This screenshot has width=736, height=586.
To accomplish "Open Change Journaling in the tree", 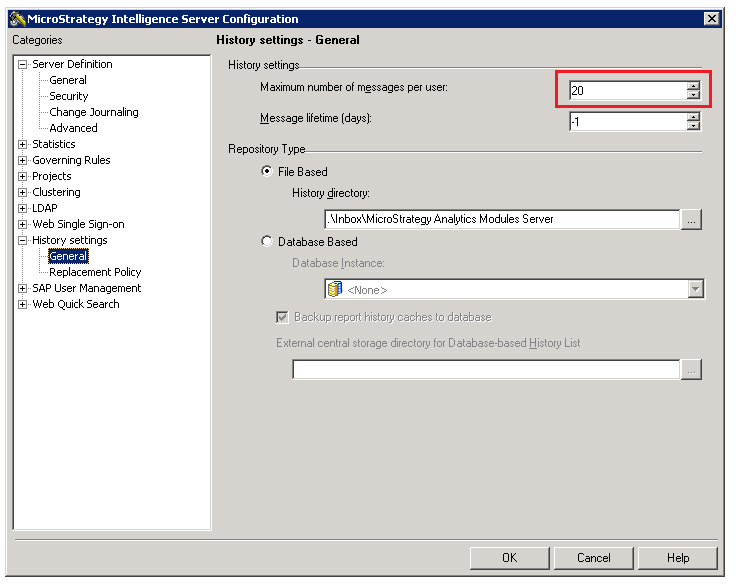I will (x=94, y=112).
